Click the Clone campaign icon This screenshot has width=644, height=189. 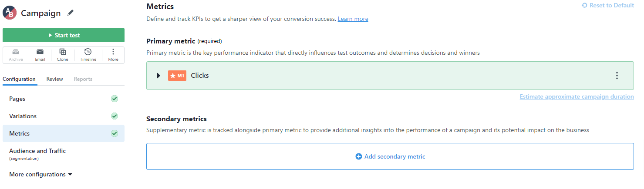coord(63,52)
